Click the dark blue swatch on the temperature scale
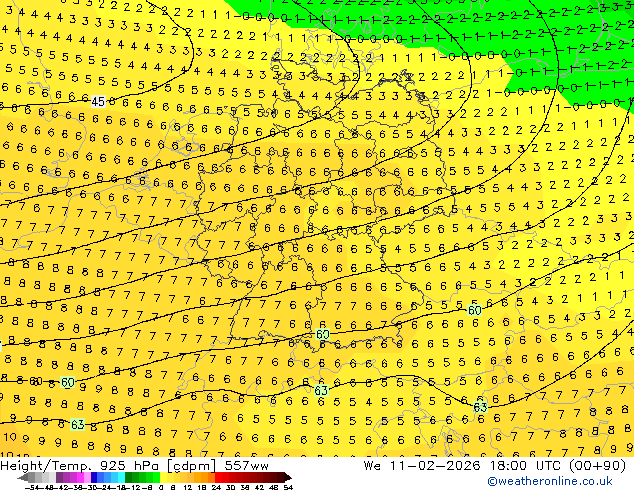634x490 pixels. pos(94,477)
